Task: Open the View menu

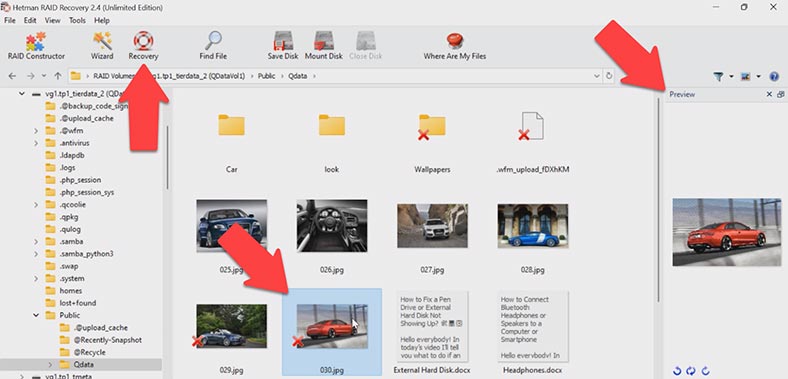Action: tap(52, 21)
